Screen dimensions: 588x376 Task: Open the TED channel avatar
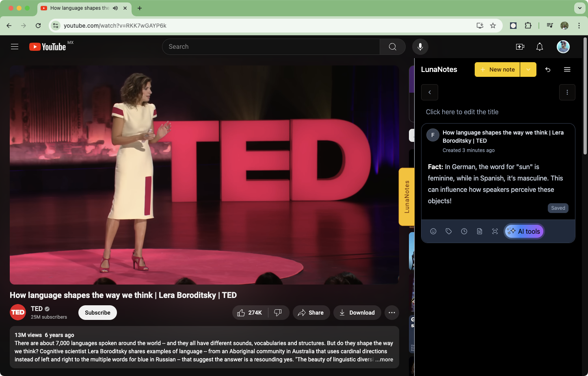tap(18, 312)
